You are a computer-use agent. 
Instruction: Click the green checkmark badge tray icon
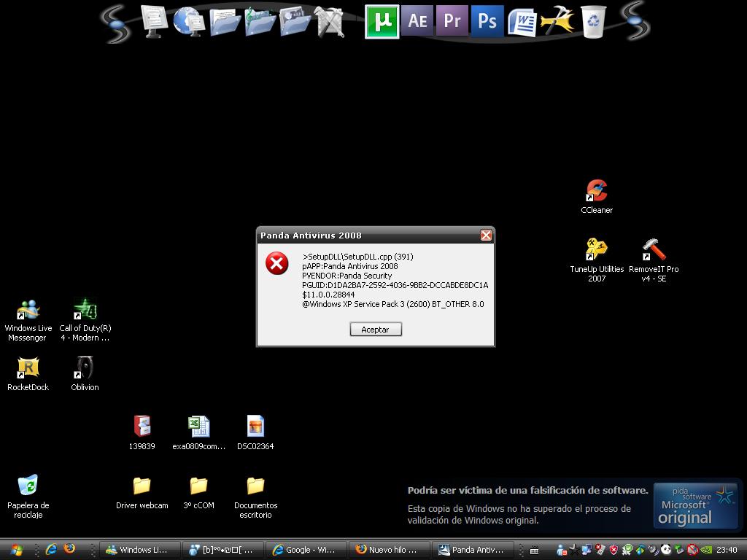tap(627, 550)
